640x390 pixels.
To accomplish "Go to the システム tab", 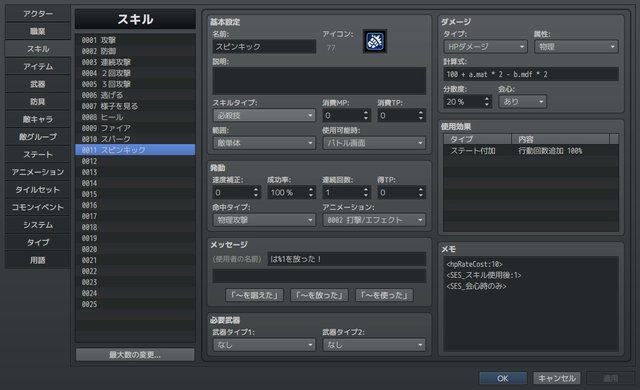I will [x=38, y=225].
